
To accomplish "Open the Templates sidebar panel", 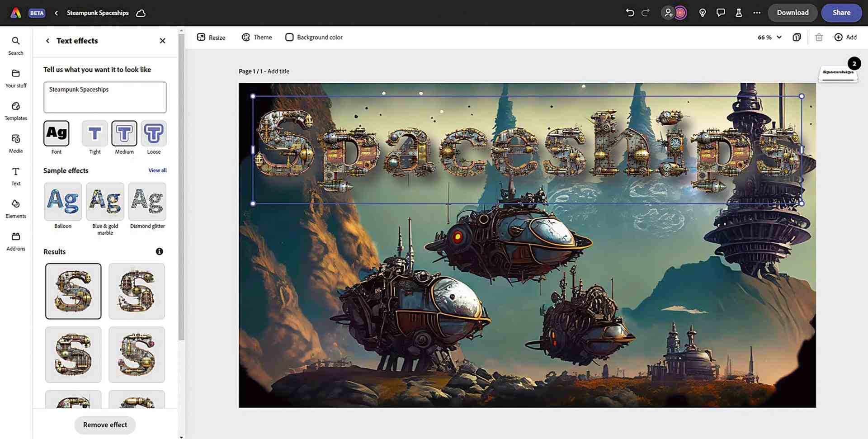I will click(x=15, y=110).
